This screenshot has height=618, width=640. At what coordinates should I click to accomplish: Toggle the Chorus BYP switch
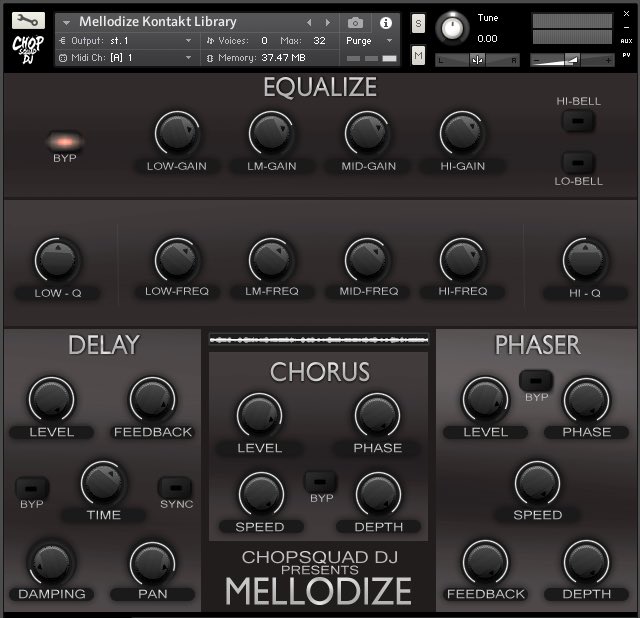tap(320, 482)
